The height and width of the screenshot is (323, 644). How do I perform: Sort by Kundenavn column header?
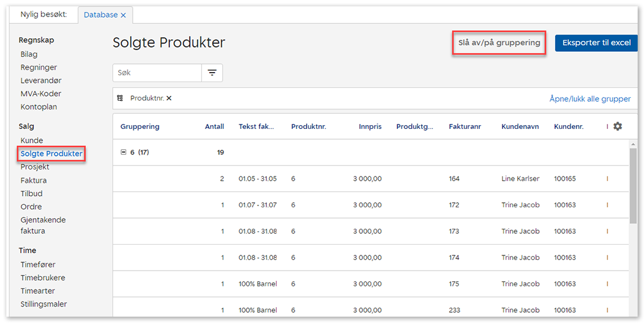pos(520,126)
